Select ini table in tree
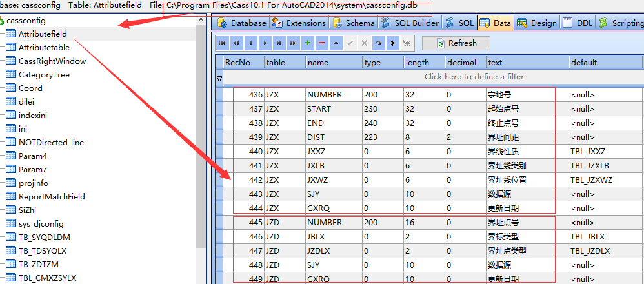Image resolution: width=644 pixels, height=284 pixels. [x=23, y=129]
